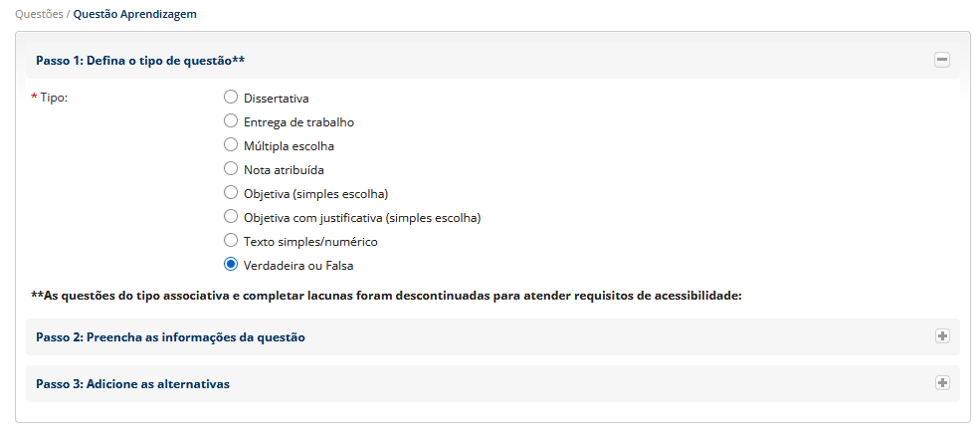Select Objetiva (simples escolha) radio button
The height and width of the screenshot is (431, 980).
point(231,193)
